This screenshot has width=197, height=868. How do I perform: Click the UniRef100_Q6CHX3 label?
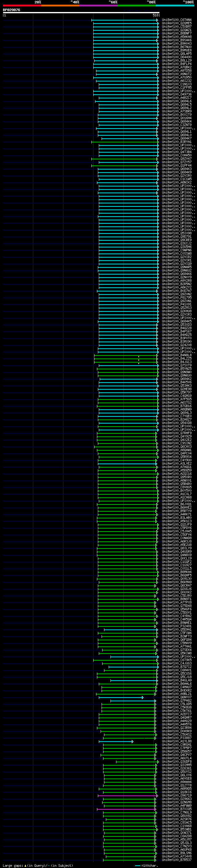(x=176, y=447)
